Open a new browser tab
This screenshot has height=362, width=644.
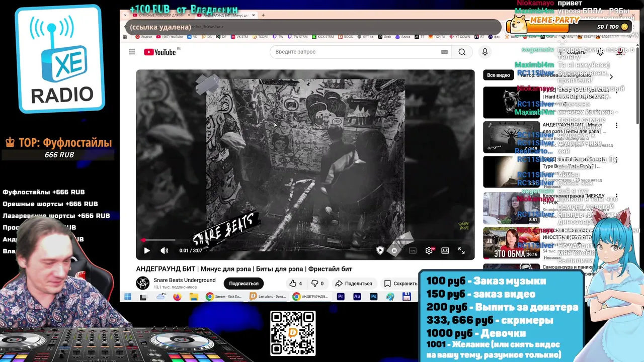263,15
